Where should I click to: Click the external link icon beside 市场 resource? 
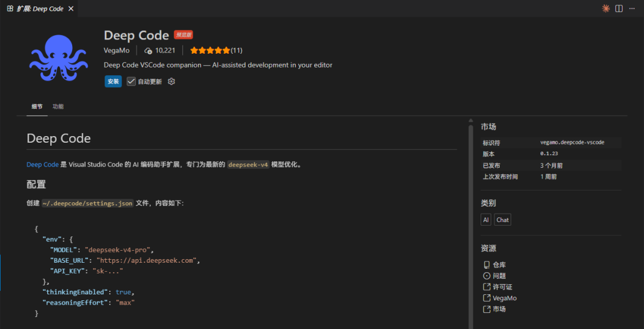tap(487, 309)
